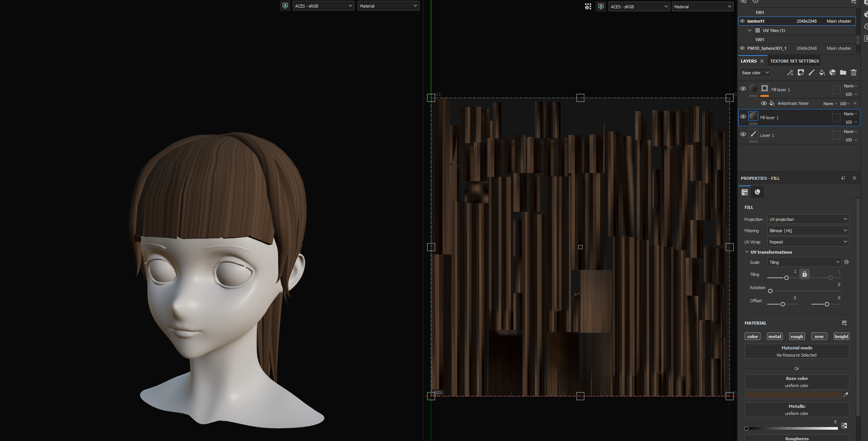This screenshot has height=441, width=868.
Task: Toggle the metal channel button
Action: coord(774,337)
